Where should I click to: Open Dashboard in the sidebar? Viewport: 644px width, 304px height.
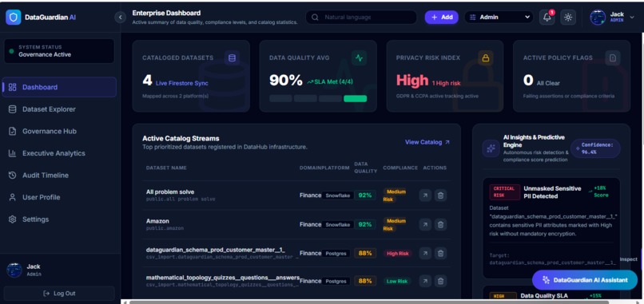59,87
